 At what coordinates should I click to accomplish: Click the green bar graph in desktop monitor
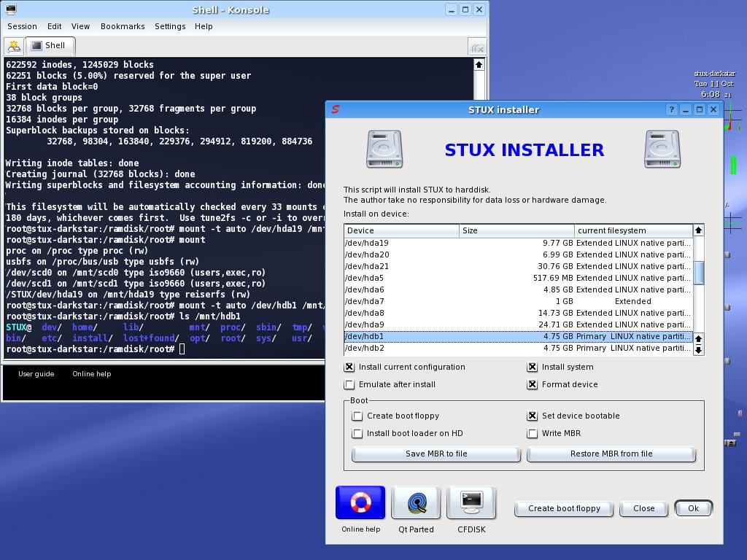pyautogui.click(x=733, y=165)
